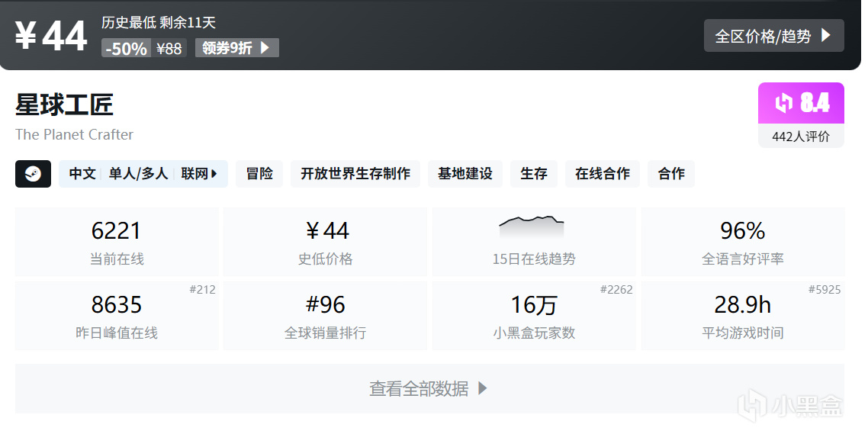Screen dimensions: 868x434
Task: Open the 28.9h 平均游戏时间 card
Action: [x=743, y=316]
